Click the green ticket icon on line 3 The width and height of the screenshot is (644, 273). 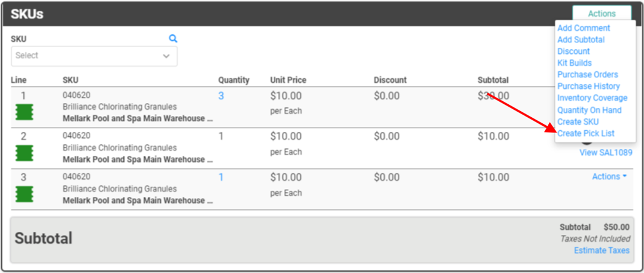24,194
